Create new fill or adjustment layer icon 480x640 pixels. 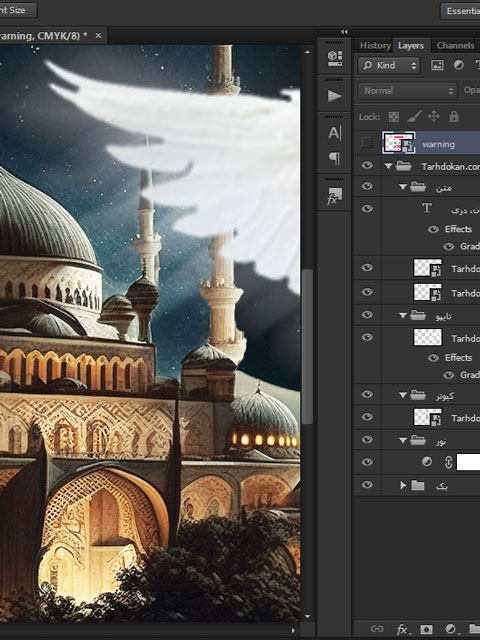click(x=451, y=629)
